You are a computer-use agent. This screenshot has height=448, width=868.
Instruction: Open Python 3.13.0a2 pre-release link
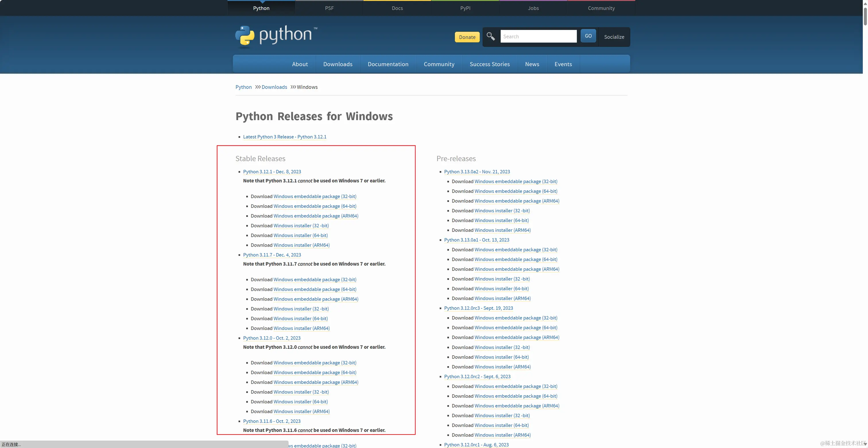pyautogui.click(x=477, y=172)
